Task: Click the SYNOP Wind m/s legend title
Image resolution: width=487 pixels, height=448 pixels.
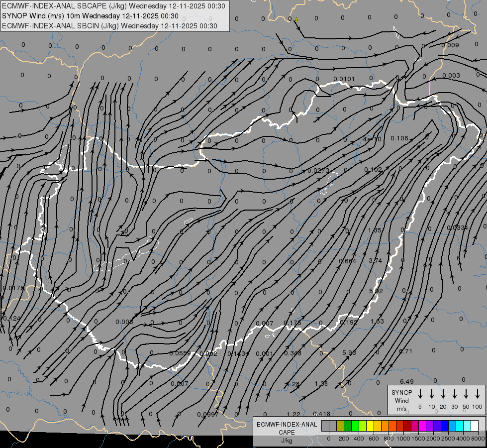Action: pos(401,400)
